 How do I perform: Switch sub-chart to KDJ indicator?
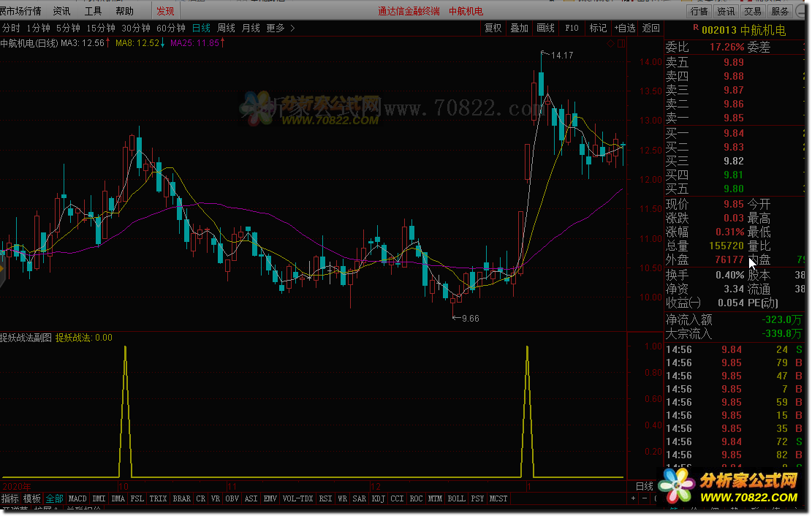coord(379,498)
